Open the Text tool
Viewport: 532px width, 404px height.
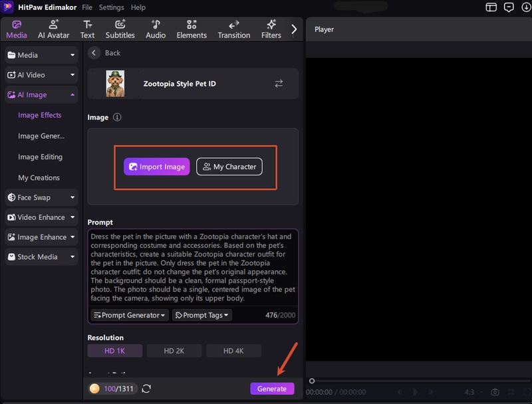(87, 29)
